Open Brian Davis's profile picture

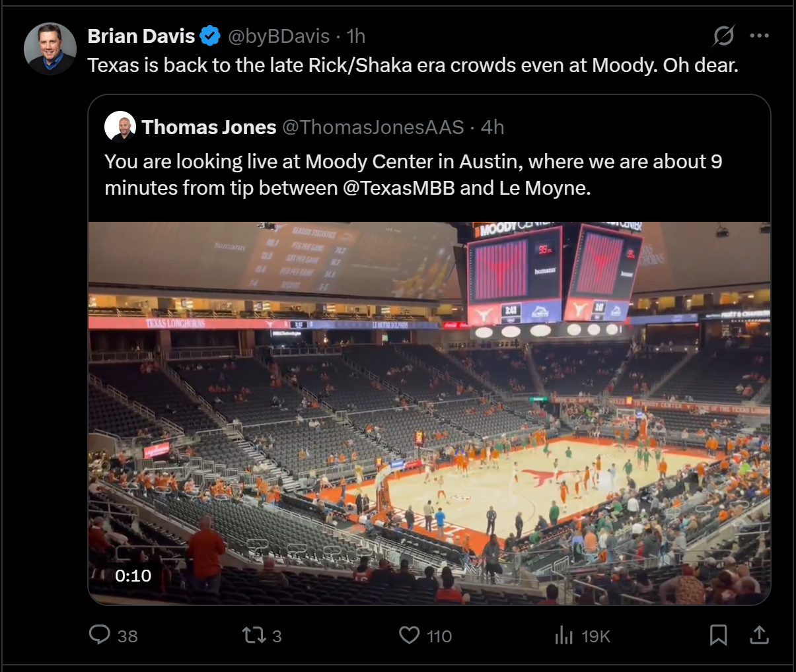50,49
